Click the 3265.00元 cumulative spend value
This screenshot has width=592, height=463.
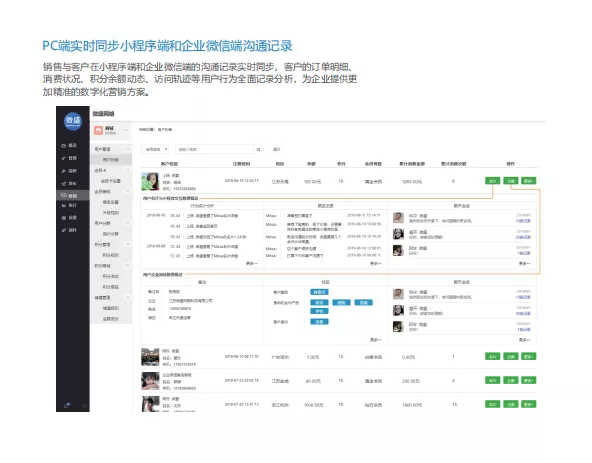(412, 182)
